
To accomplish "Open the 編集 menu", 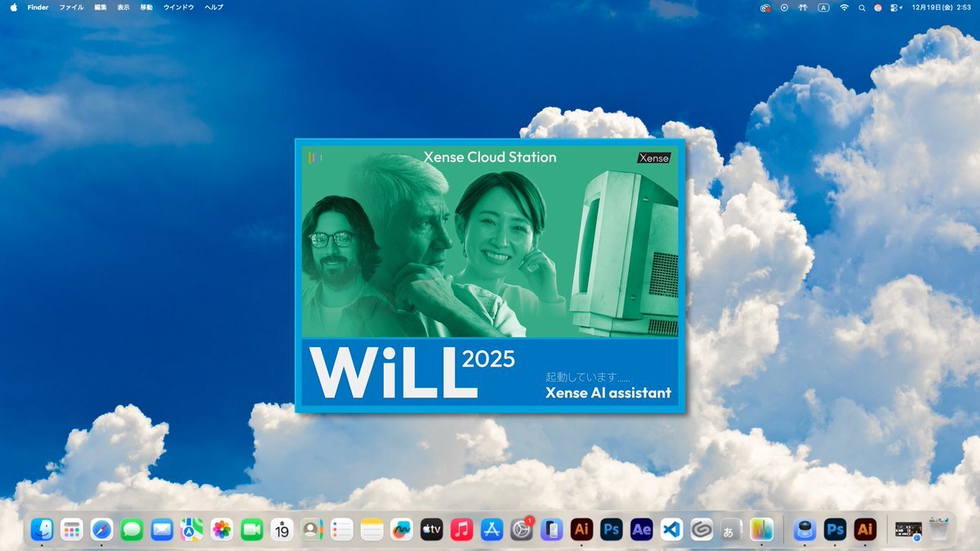I will click(x=100, y=7).
